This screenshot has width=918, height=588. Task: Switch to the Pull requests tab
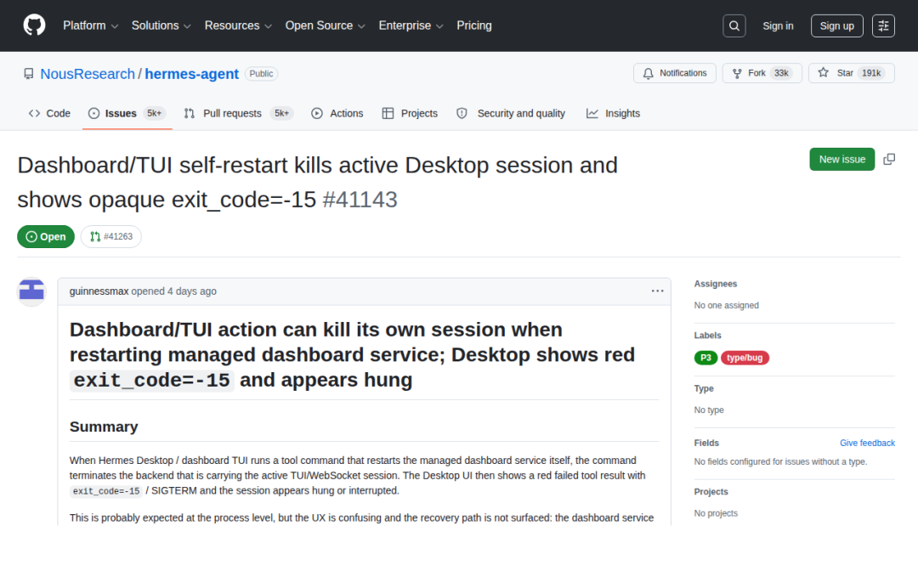(238, 114)
